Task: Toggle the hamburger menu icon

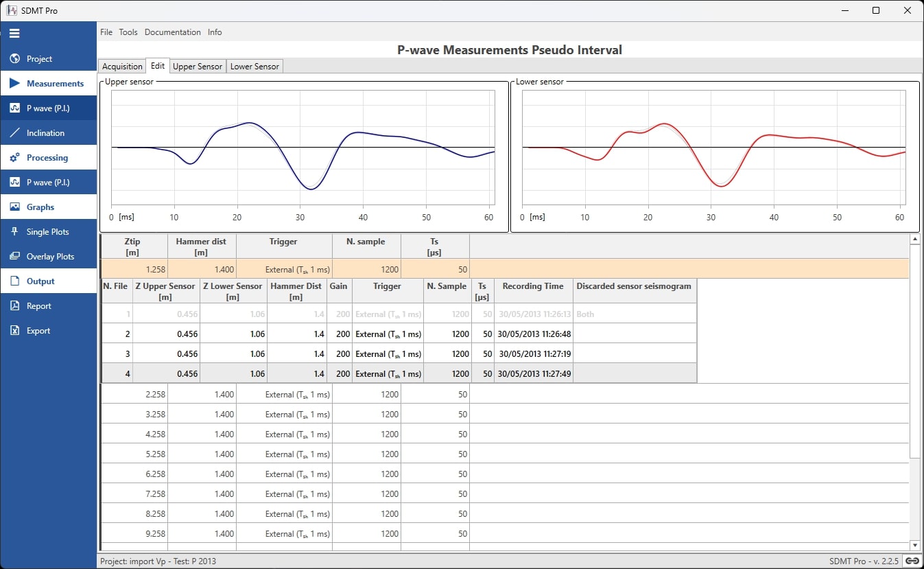Action: click(14, 33)
